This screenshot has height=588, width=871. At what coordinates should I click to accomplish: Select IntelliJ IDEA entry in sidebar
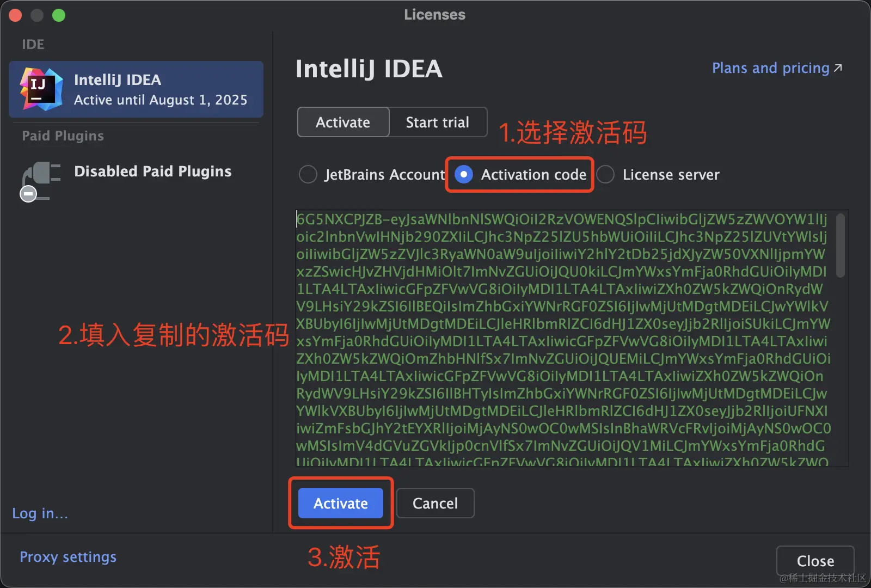[136, 89]
